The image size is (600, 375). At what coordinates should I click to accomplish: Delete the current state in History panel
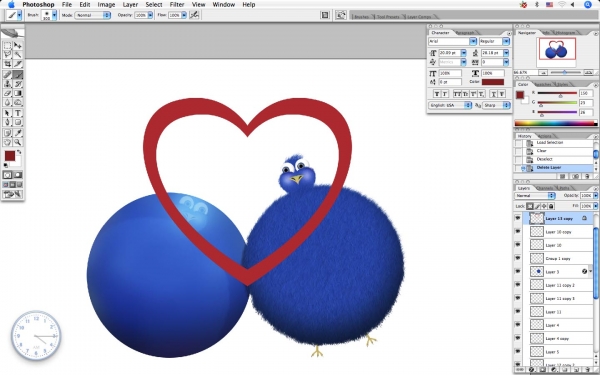coord(587,176)
